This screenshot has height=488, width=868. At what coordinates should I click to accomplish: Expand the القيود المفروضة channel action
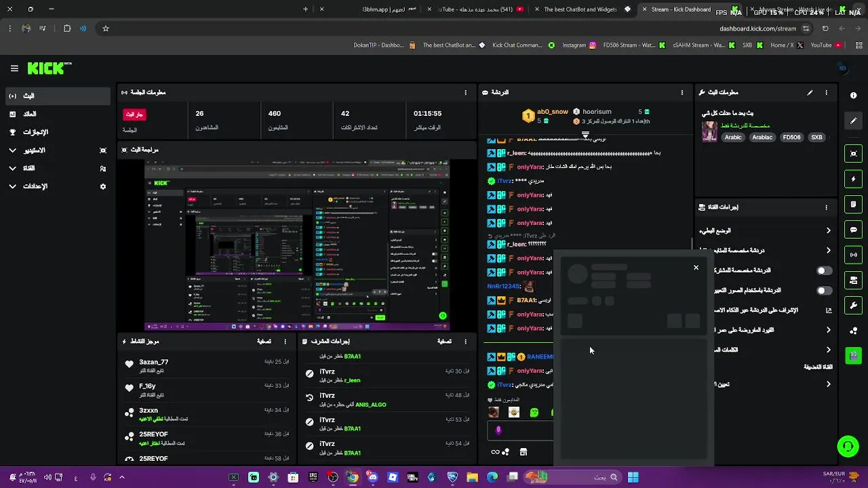[828, 330]
